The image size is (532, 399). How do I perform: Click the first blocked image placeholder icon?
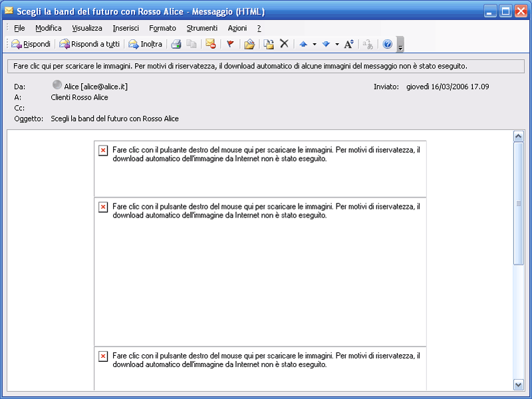tap(103, 150)
